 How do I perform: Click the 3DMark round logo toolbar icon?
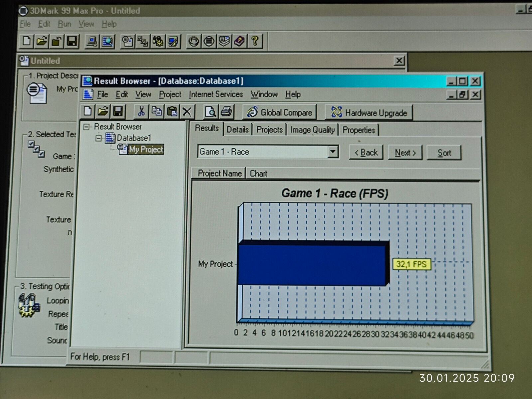(x=209, y=41)
